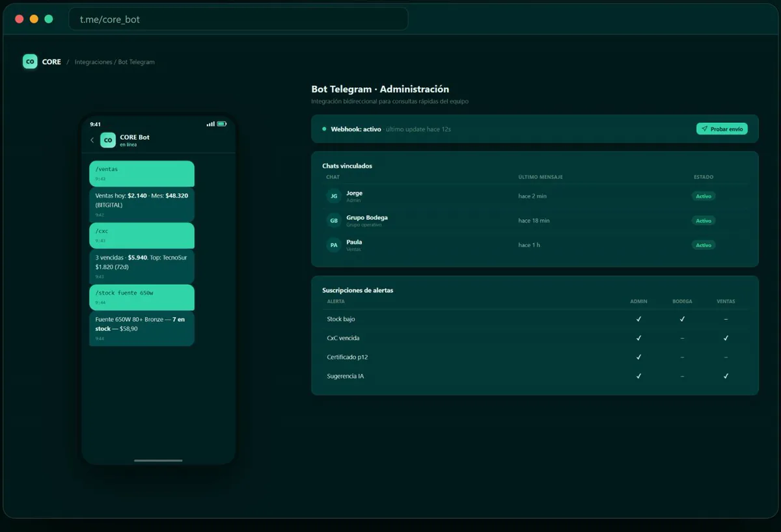Click Activo badge in Grupo Bodega row
Viewport: 781px width, 532px height.
pyautogui.click(x=704, y=220)
